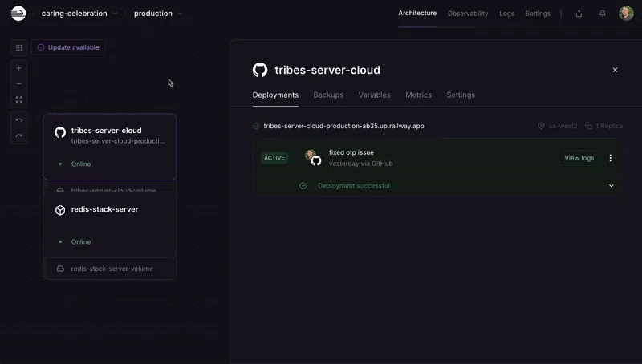This screenshot has width=642, height=364.
Task: Open the redis-stack-server-volume row
Action: click(110, 269)
